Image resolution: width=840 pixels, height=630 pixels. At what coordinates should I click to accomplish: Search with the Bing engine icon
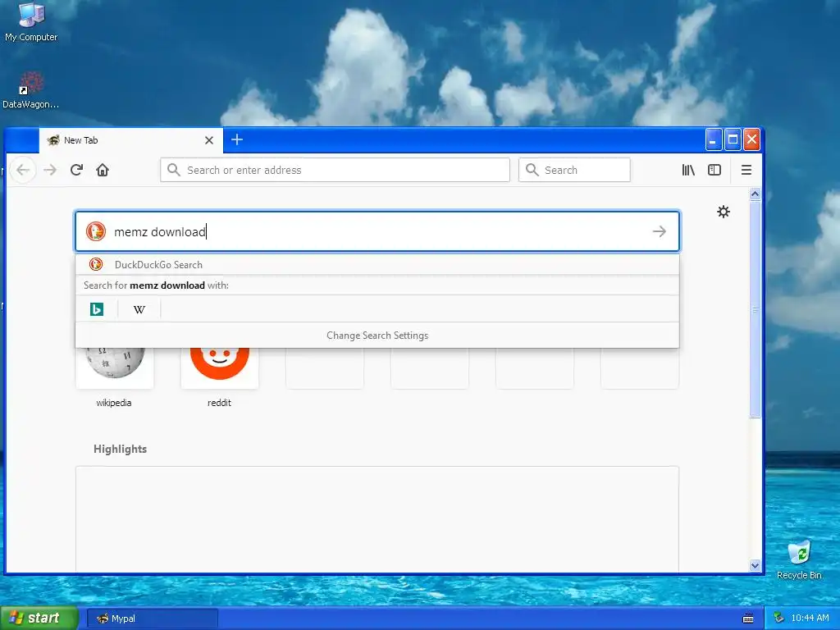(x=97, y=309)
